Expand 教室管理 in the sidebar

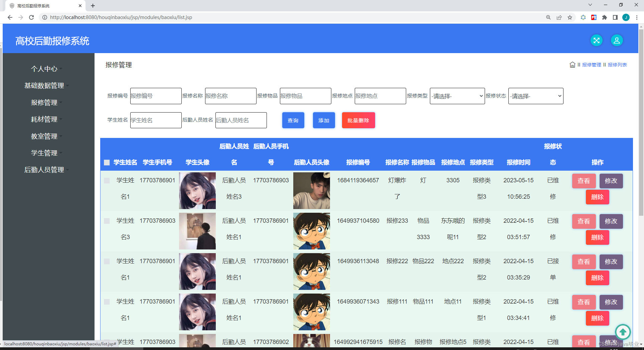(46, 136)
